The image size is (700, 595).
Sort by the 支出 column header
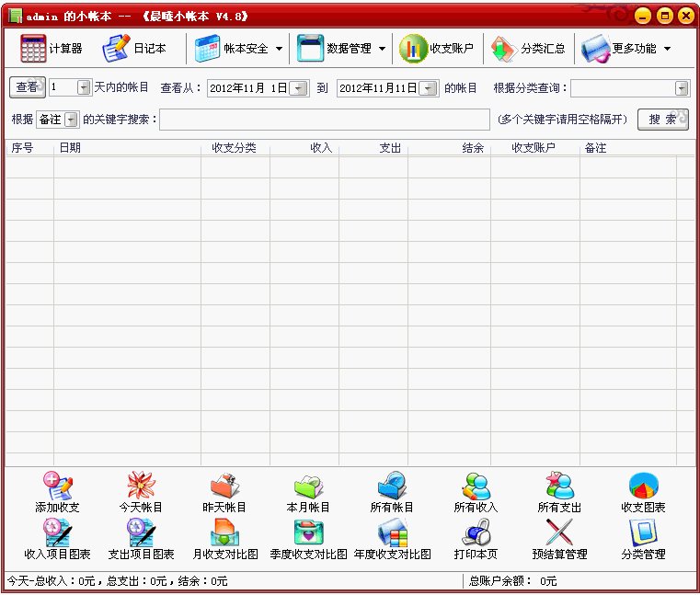tap(390, 148)
